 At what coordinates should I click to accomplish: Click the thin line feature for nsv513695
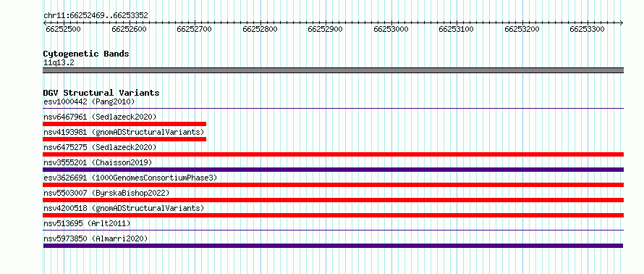333,231
